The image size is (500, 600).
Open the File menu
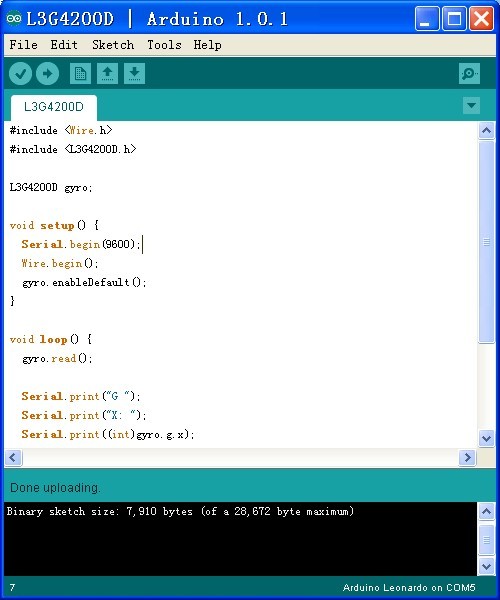[23, 45]
